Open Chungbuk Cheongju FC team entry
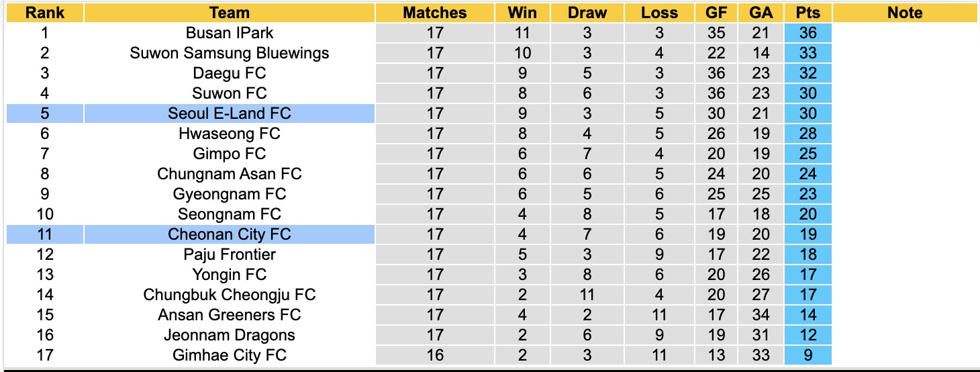Screen dimensions: 980x372 [230, 295]
